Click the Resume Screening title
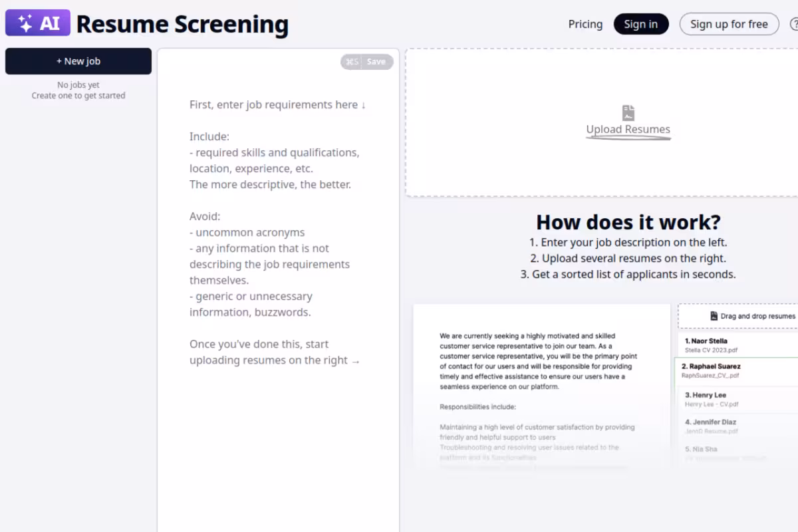Image resolution: width=798 pixels, height=532 pixels. (x=182, y=24)
